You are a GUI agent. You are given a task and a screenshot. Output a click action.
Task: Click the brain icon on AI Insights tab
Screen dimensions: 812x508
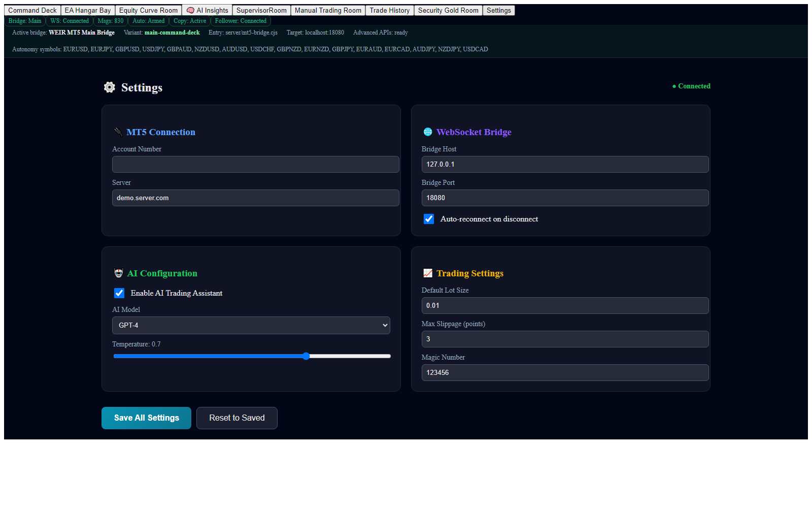(x=190, y=10)
